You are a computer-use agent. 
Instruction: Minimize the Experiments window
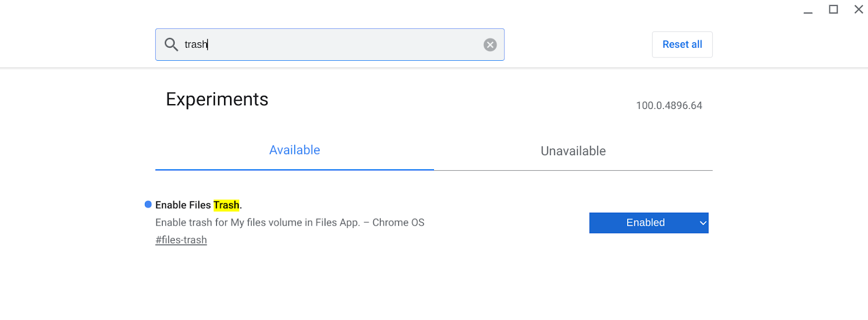coord(808,10)
